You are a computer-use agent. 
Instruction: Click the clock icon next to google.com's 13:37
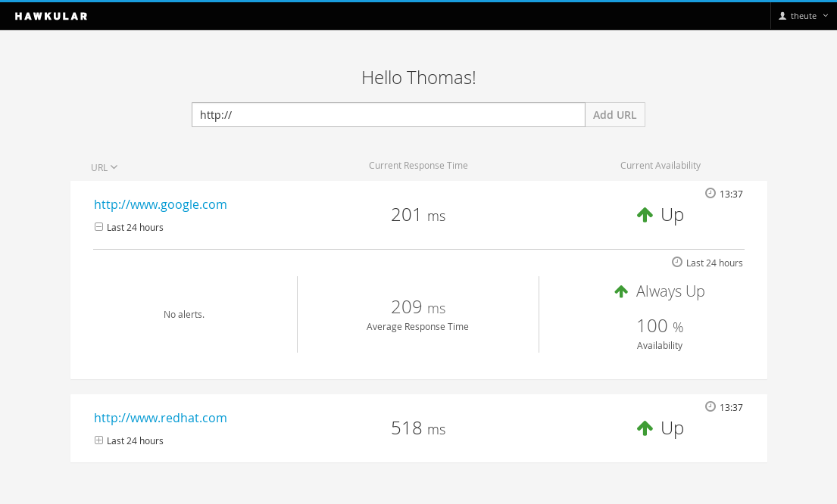[710, 193]
